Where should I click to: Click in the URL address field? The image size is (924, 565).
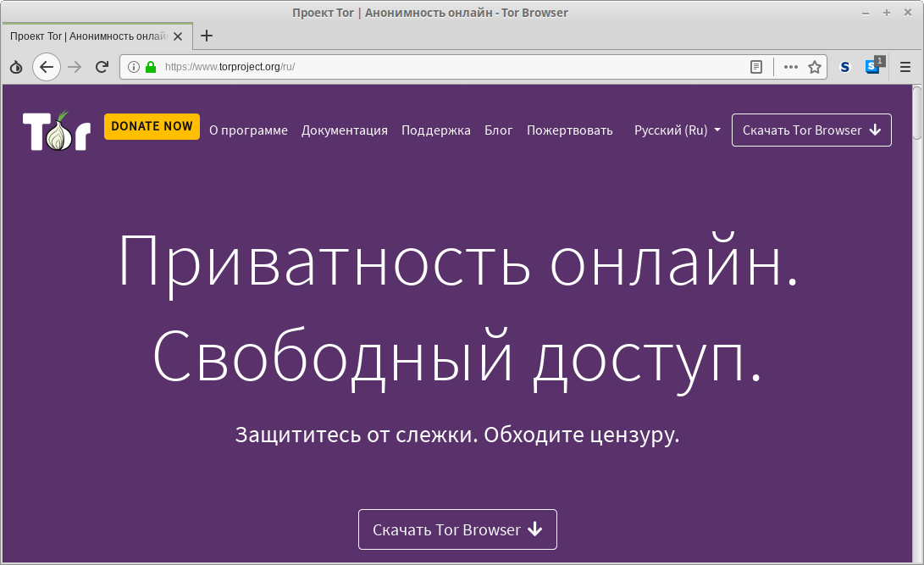pyautogui.click(x=508, y=67)
